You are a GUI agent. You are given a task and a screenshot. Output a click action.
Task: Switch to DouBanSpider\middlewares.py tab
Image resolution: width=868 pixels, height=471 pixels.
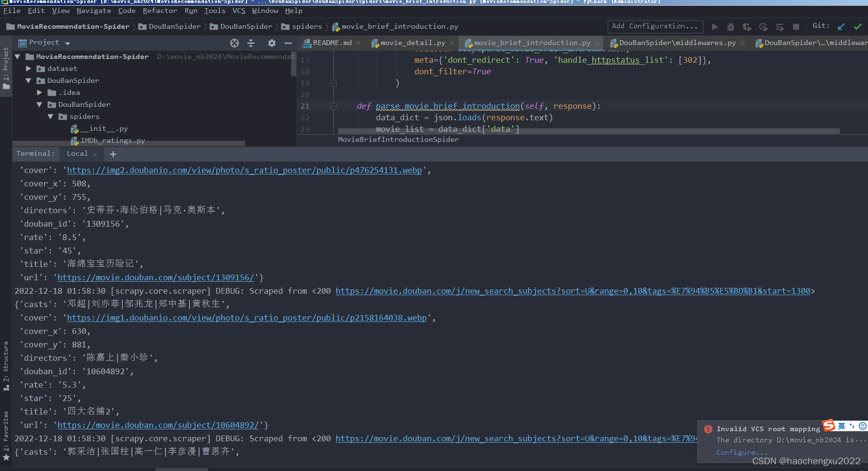677,43
